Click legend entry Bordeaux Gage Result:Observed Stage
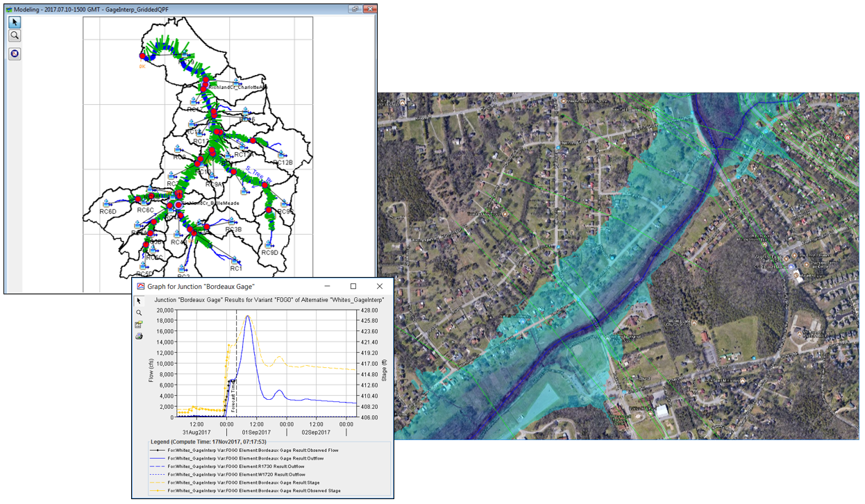 click(244, 491)
